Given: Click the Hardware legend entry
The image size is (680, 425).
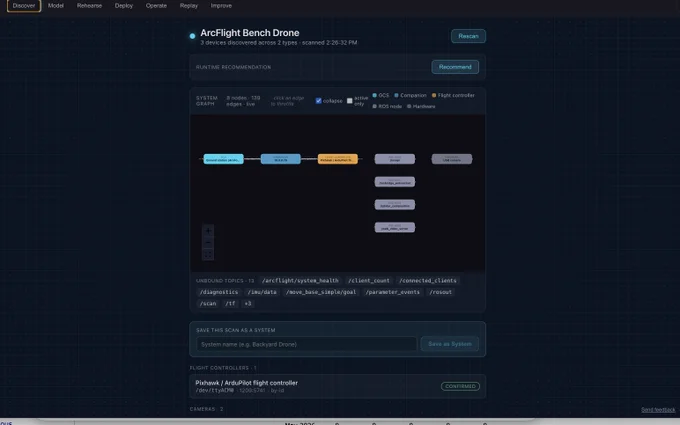Looking at the screenshot, I should coord(421,106).
